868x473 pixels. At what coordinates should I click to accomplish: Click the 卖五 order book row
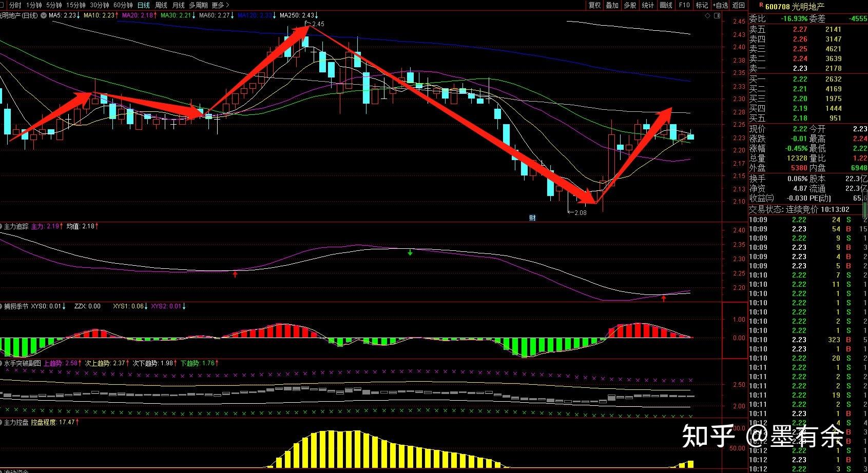pyautogui.click(x=807, y=30)
